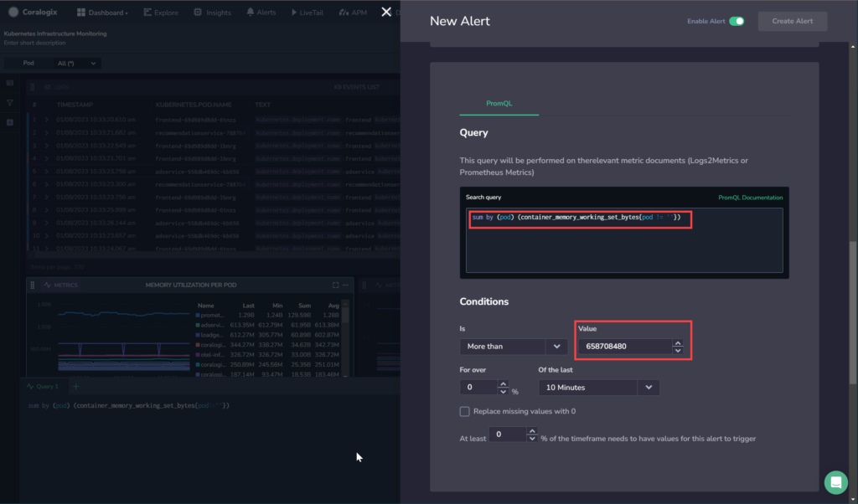Go to Explore in the top nav

(161, 12)
